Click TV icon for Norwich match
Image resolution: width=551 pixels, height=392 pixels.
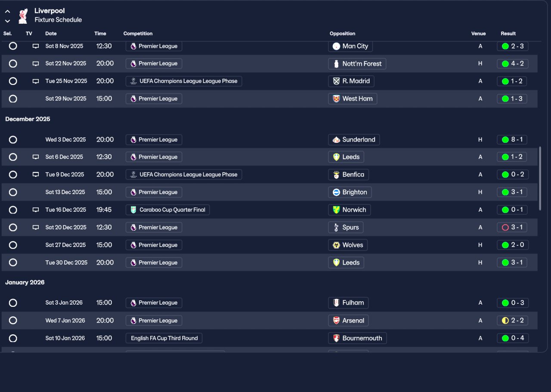click(36, 210)
